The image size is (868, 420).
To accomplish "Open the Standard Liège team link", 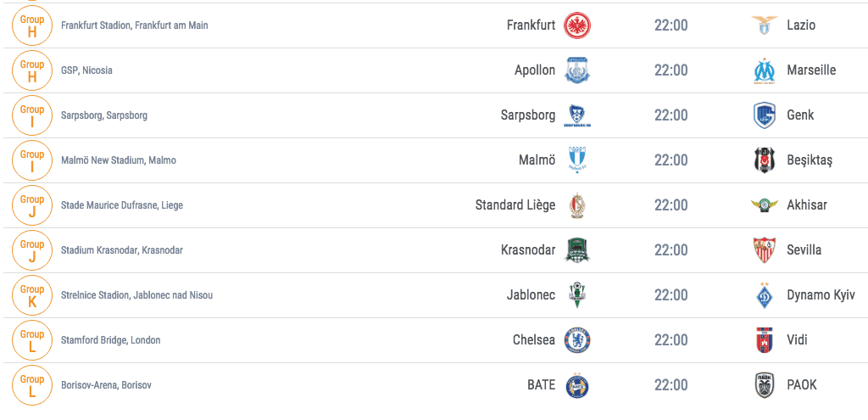I will coord(515,205).
